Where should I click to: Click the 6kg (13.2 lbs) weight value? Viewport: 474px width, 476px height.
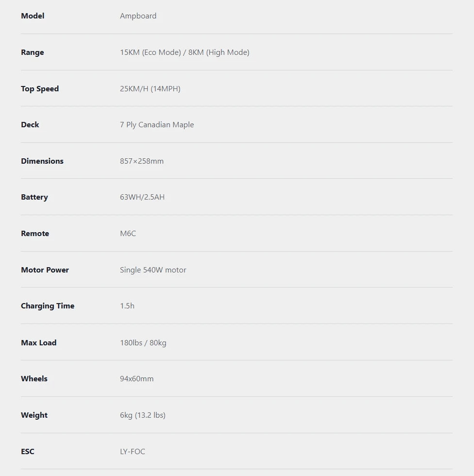[x=143, y=415]
